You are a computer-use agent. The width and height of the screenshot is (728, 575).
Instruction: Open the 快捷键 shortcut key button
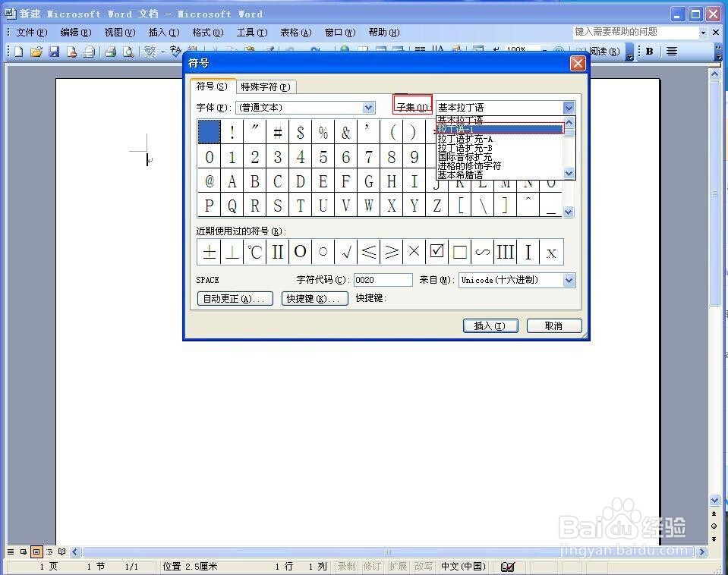(315, 298)
